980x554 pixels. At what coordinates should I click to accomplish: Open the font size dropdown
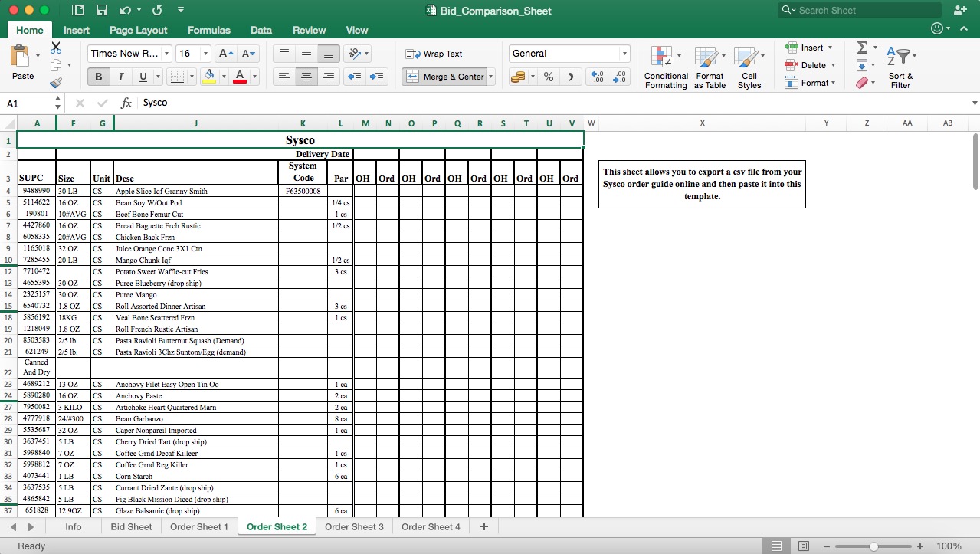click(205, 54)
